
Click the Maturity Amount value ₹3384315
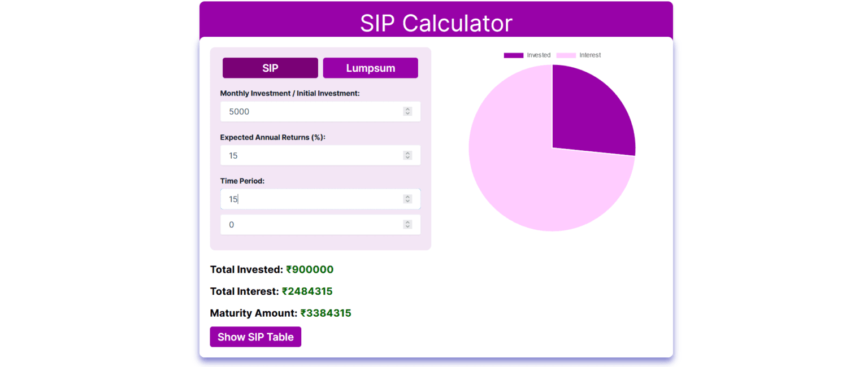326,313
